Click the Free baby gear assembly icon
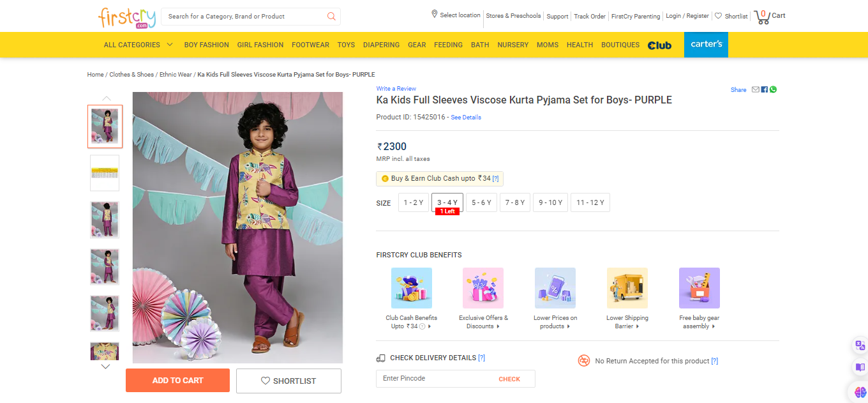The width and height of the screenshot is (868, 403). tap(699, 288)
